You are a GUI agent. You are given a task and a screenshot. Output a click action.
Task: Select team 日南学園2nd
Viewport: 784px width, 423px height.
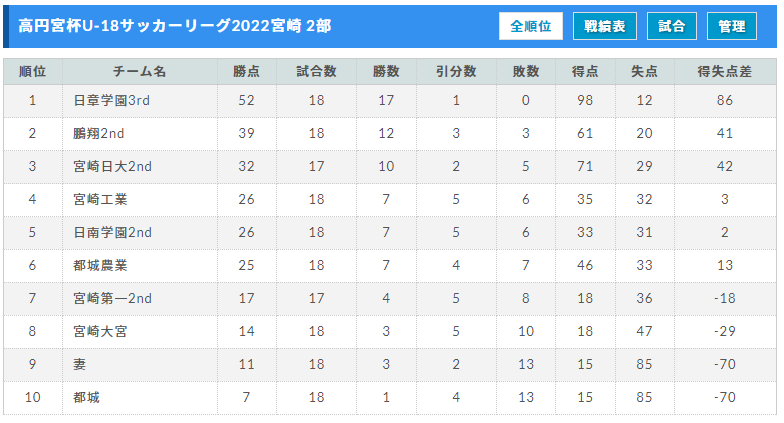(x=112, y=232)
